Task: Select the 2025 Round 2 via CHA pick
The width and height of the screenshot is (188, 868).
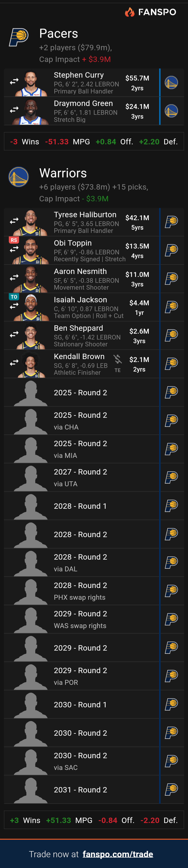Action: (x=80, y=420)
